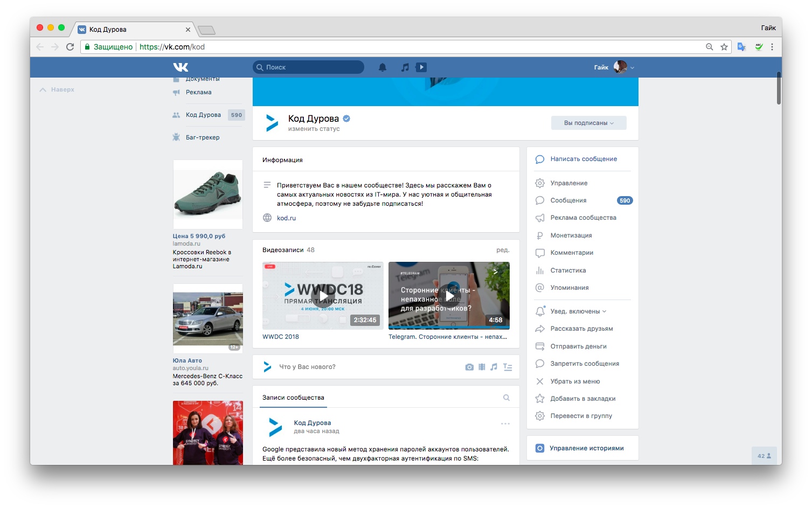Open the Chrome three-dot menu
The height and width of the screenshot is (508, 812).
[772, 47]
